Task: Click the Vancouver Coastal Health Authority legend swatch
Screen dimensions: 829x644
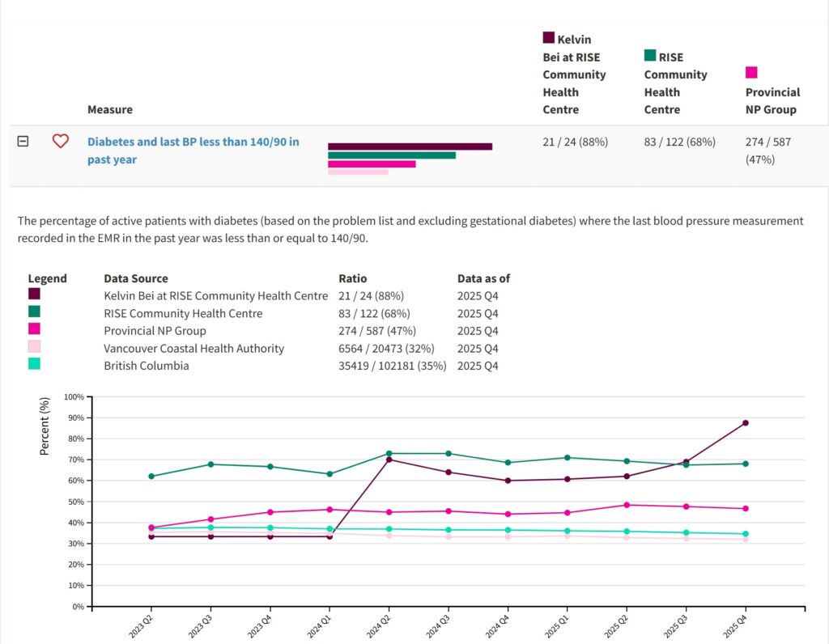Action: click(34, 347)
